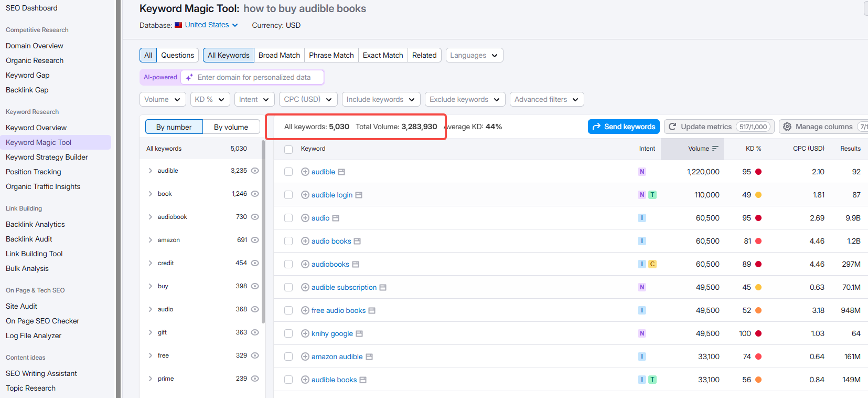The height and width of the screenshot is (398, 868).
Task: Click the keyword groups list scrollbar
Action: pyautogui.click(x=263, y=231)
